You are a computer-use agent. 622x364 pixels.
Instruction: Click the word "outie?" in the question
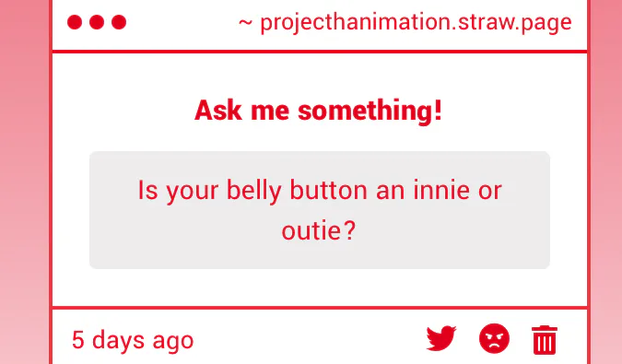pos(319,230)
